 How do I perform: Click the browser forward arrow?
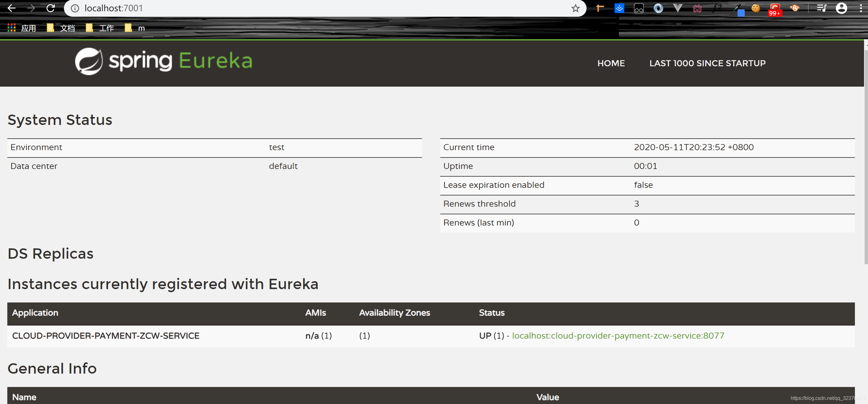31,8
